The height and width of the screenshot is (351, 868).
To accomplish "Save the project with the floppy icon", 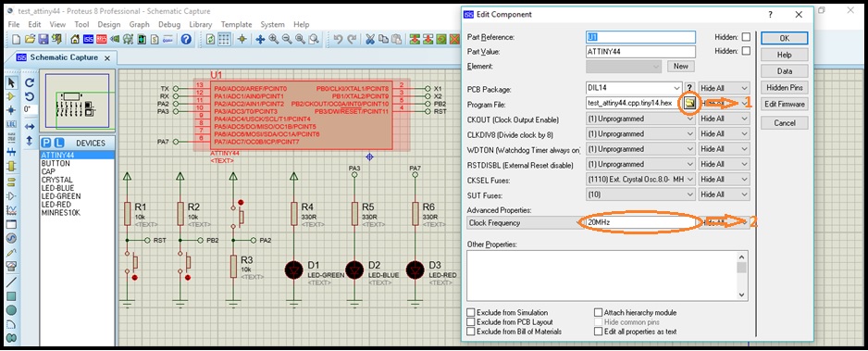I will 43,39.
